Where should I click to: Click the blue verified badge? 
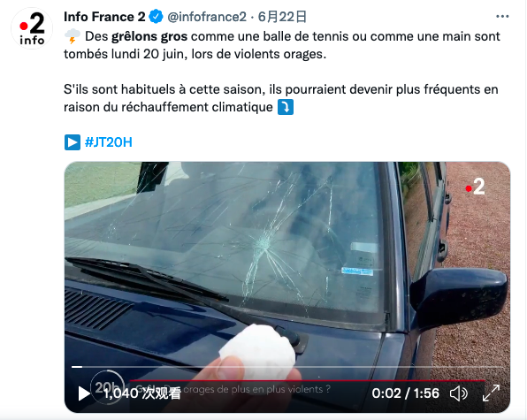pos(156,17)
